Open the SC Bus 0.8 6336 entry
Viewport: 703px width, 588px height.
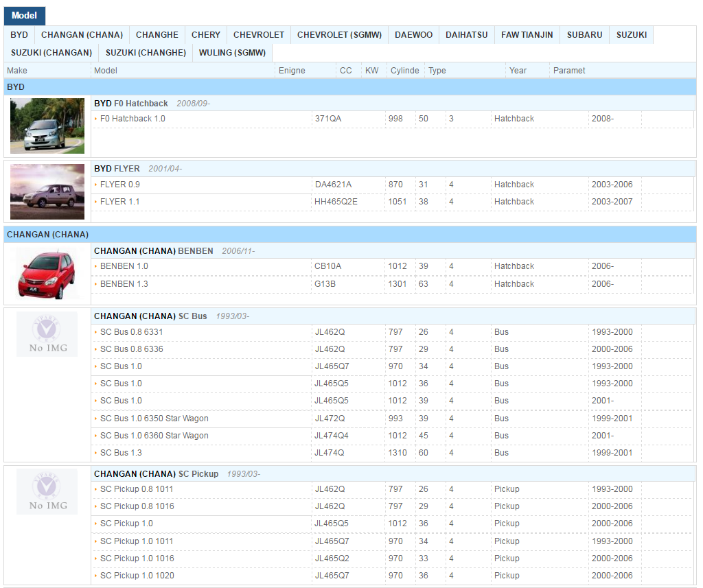tap(132, 349)
